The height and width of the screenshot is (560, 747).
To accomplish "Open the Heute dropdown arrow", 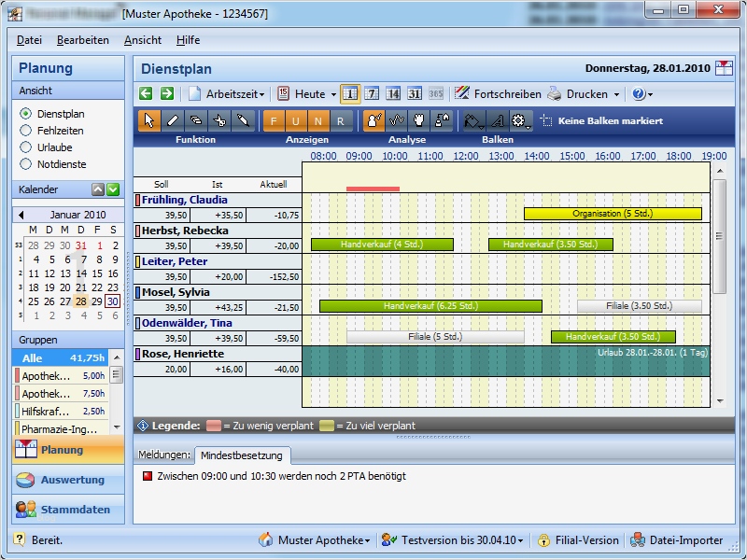I will 332,92.
